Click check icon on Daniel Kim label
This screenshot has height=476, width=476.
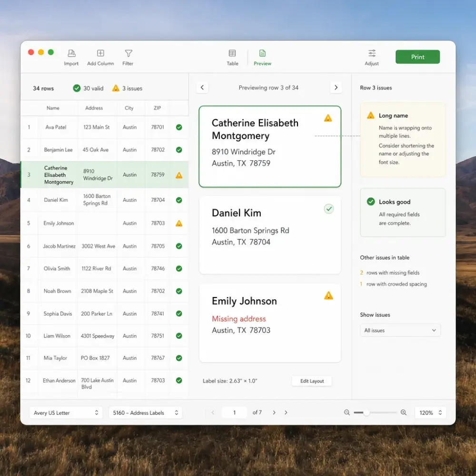[329, 208]
